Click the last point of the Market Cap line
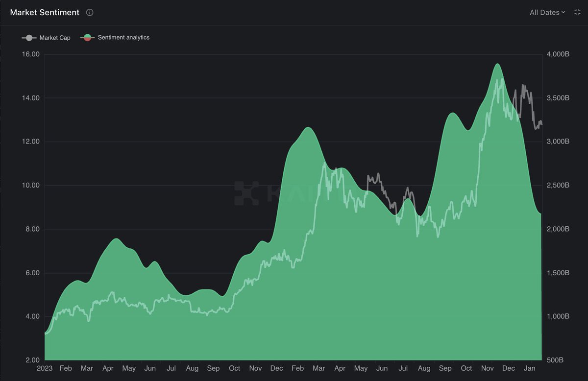The width and height of the screenshot is (588, 381). (x=541, y=125)
